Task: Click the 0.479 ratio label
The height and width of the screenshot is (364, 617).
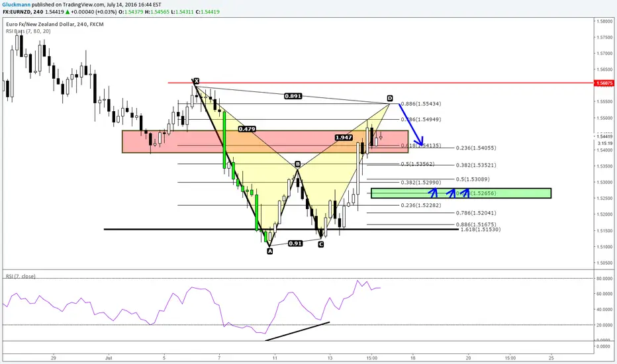Action: [x=247, y=128]
